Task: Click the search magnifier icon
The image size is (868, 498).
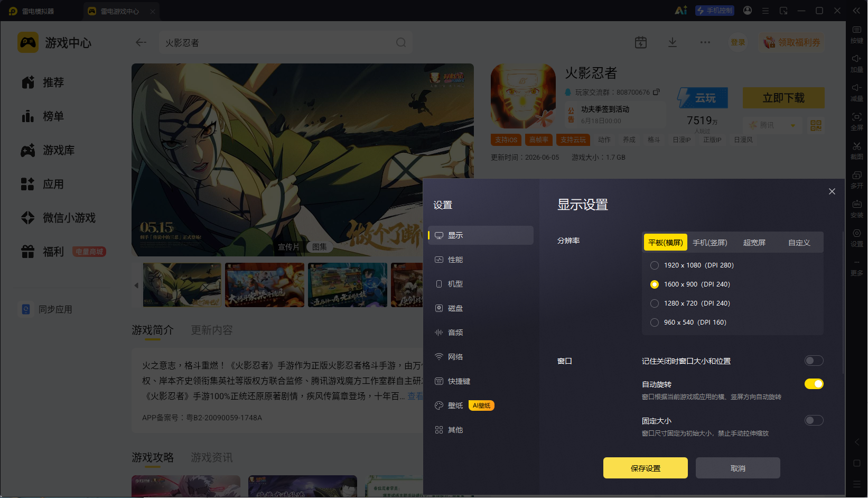Action: [x=401, y=42]
